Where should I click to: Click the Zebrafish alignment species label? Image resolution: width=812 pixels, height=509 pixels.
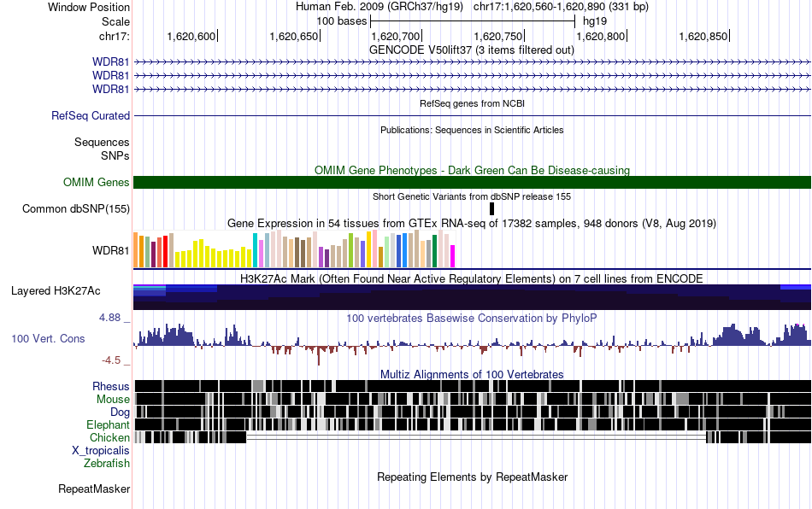pos(107,463)
